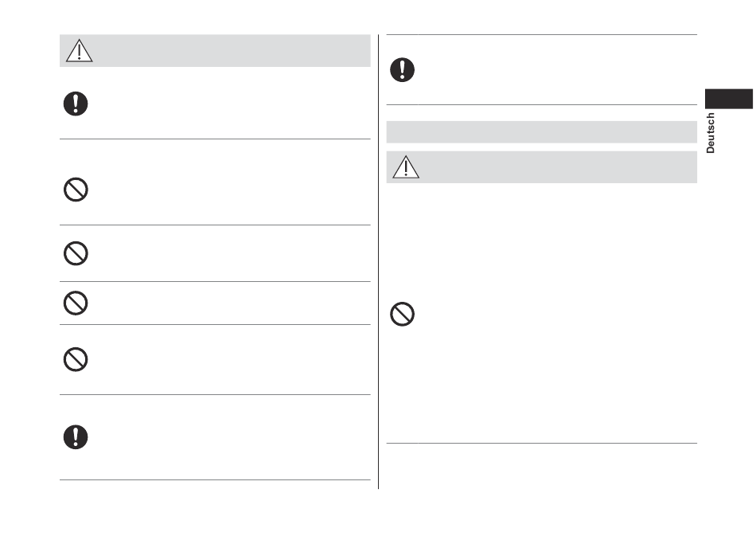
Task: Click the warning triangle in the left column header
Action: coord(79,51)
